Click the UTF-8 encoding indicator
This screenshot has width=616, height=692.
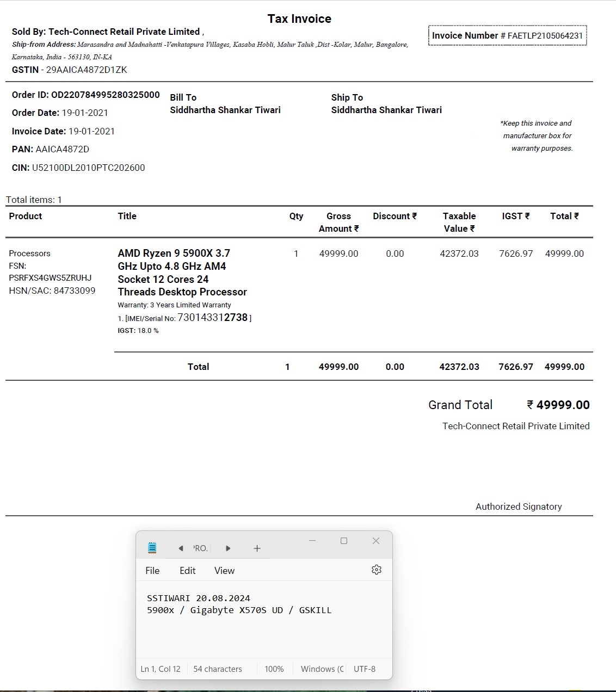click(x=365, y=669)
